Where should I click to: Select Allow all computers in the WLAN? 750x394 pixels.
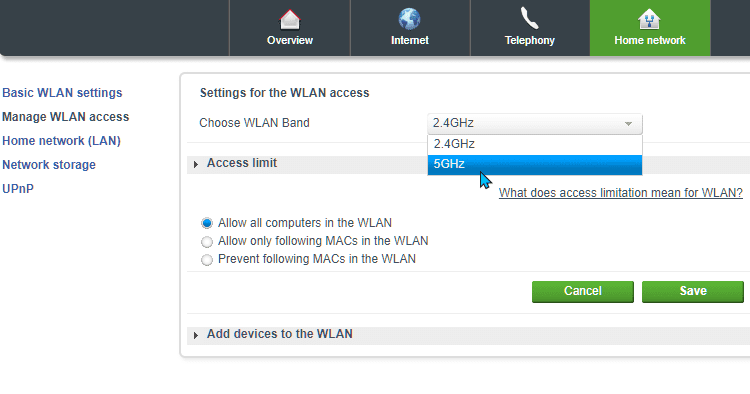point(207,223)
